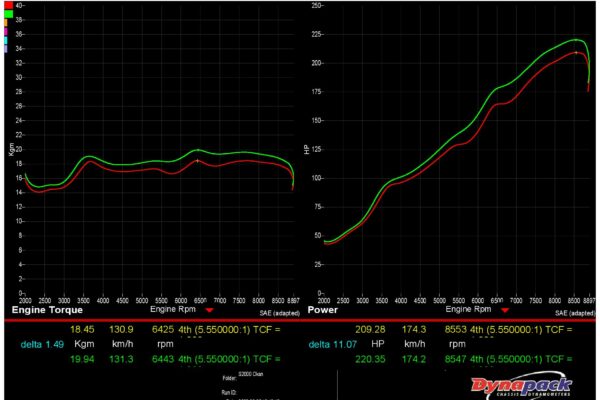This screenshot has width=600, height=400.
Task: Click the yellow 174.3 speed value
Action: coord(414,329)
